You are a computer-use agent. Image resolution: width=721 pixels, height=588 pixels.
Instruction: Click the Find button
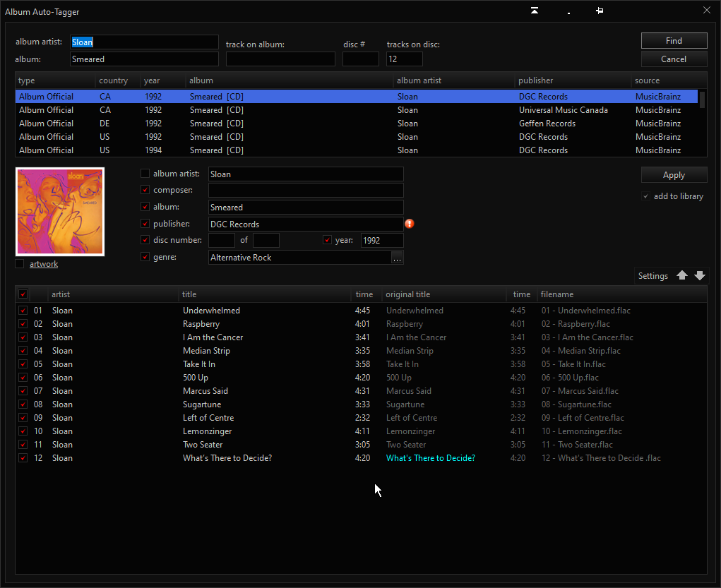tap(674, 40)
